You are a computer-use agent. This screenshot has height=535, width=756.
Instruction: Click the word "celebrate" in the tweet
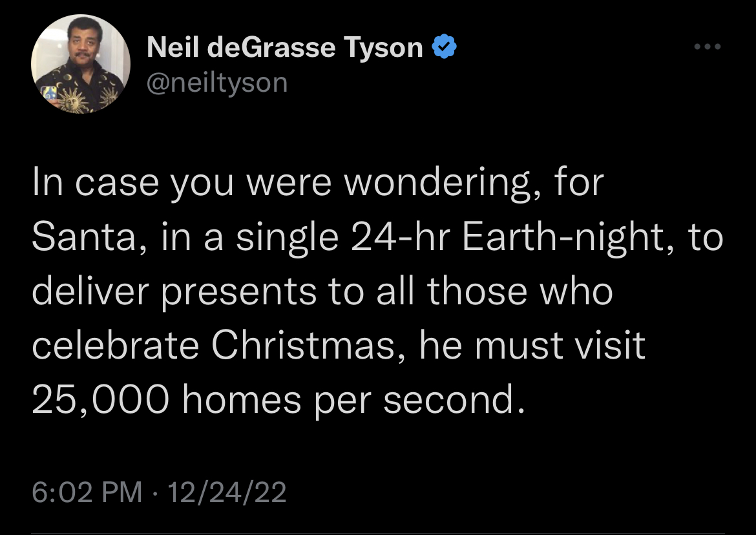[115, 346]
